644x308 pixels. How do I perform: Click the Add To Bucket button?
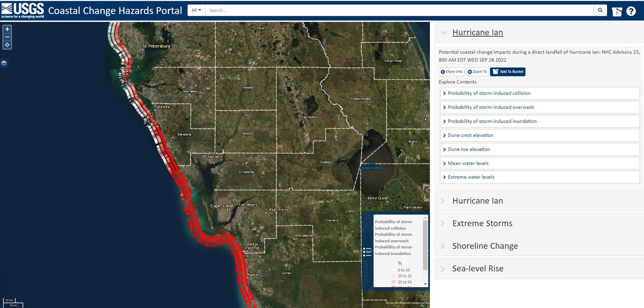tap(508, 71)
